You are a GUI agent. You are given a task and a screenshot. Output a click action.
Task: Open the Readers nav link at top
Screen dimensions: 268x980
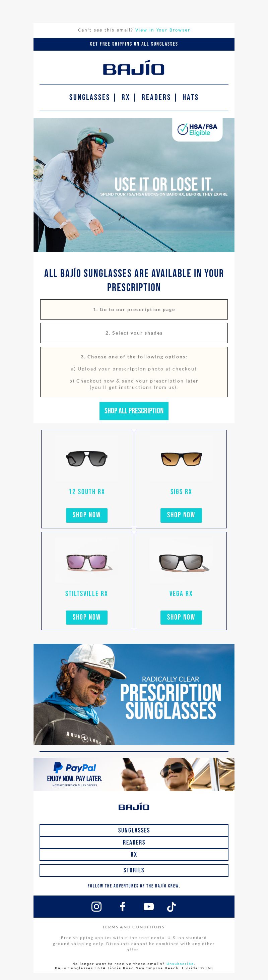tap(156, 97)
